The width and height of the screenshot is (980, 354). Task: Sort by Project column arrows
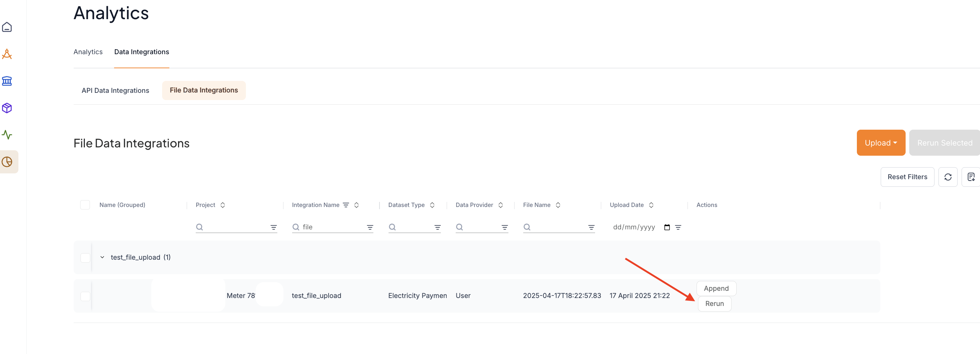tap(222, 205)
